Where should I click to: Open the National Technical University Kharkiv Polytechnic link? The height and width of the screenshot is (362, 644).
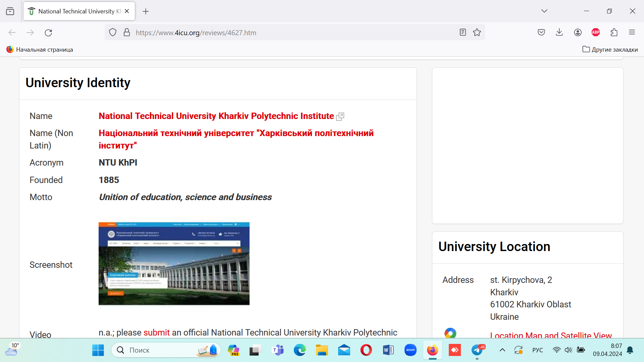[x=216, y=116]
